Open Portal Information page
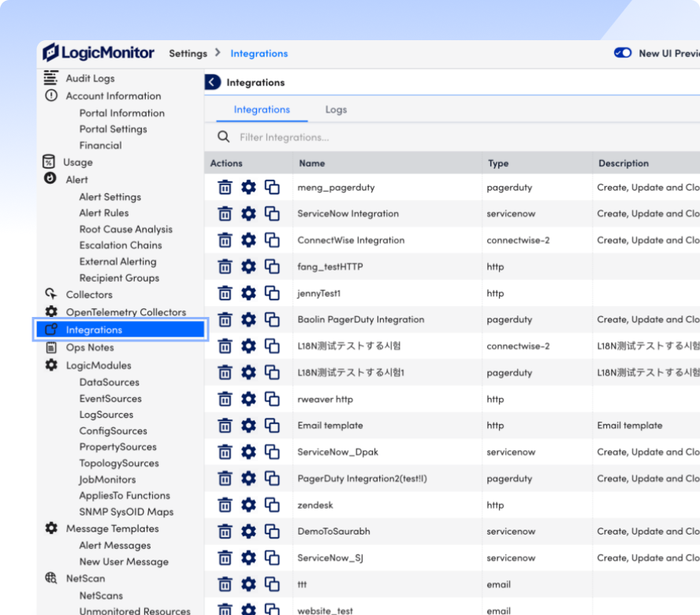This screenshot has height=615, width=700. click(122, 113)
